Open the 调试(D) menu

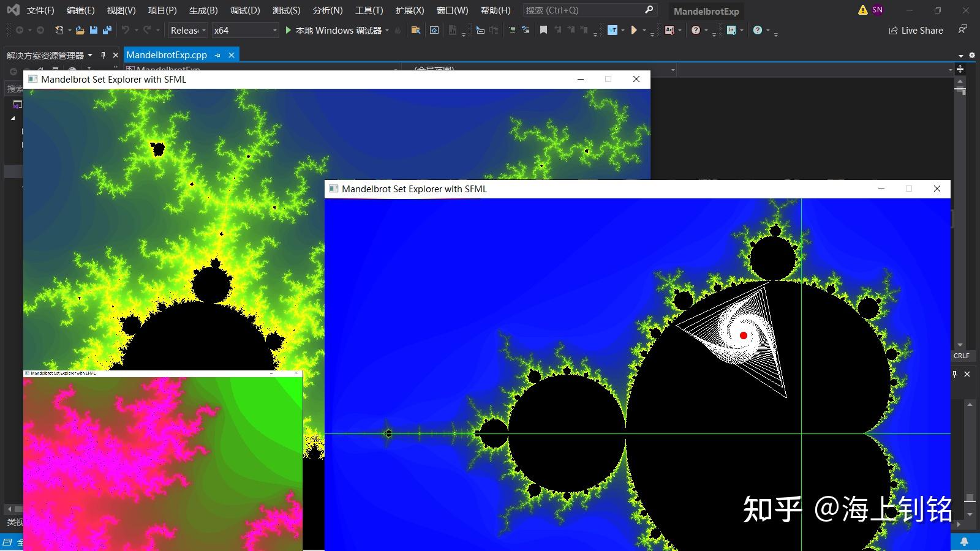click(x=245, y=10)
